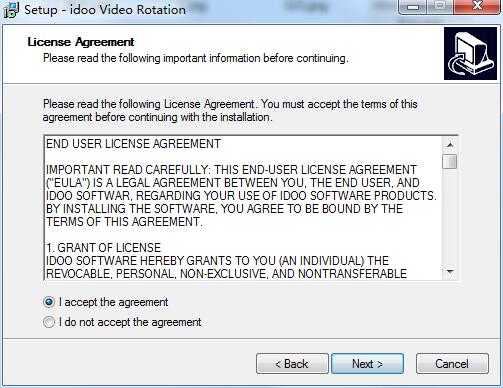The image size is (503, 388).
Task: Click the disabled maximize button
Action: pyautogui.click(x=440, y=6)
